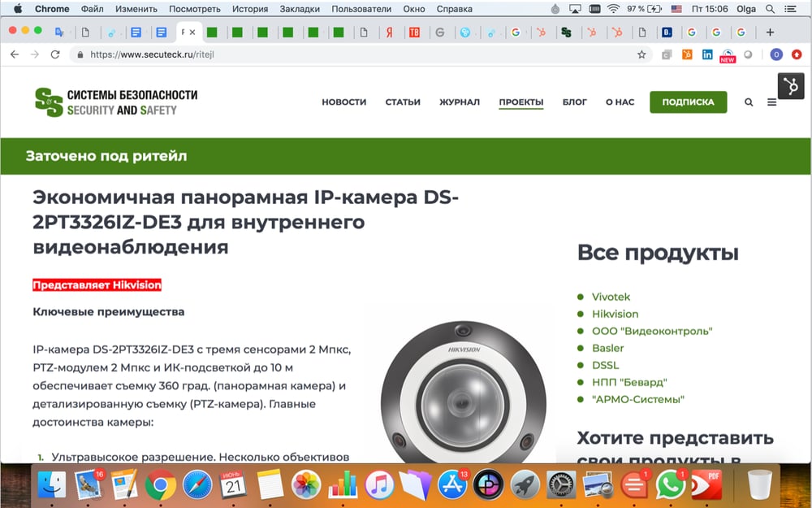Open the Hikvision link in product list
This screenshot has width=812, height=508.
click(x=615, y=314)
